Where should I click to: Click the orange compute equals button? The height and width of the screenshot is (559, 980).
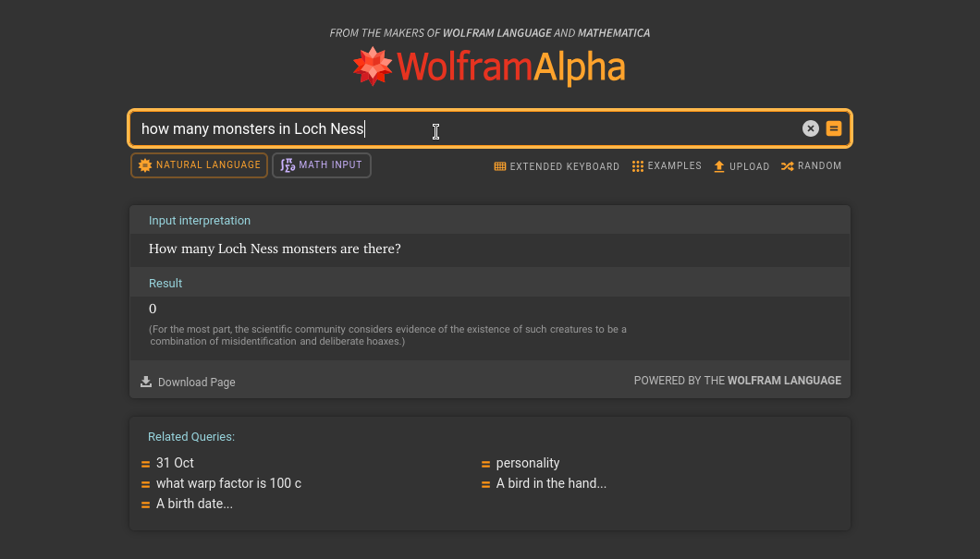pyautogui.click(x=834, y=128)
